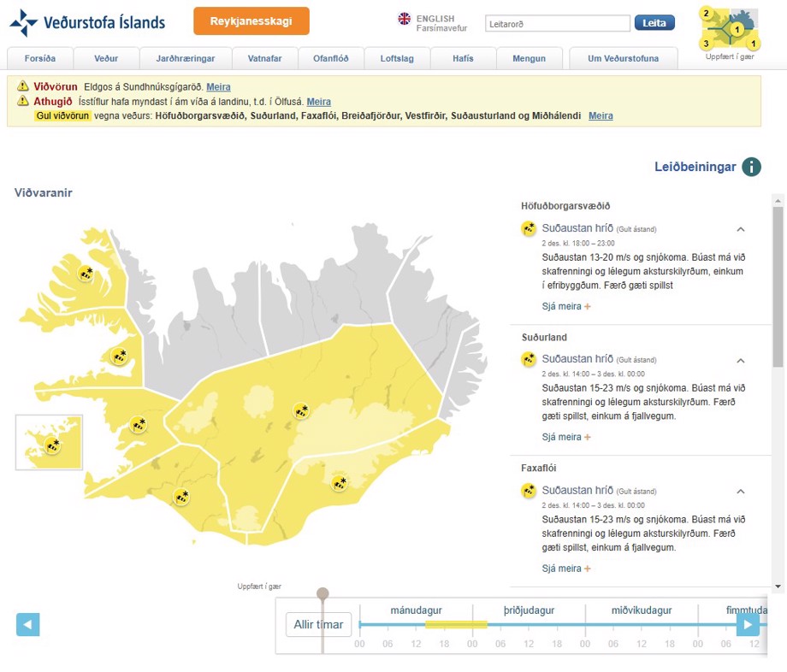Click the timeline left arrow button
Image resolution: width=787 pixels, height=672 pixels.
(28, 625)
